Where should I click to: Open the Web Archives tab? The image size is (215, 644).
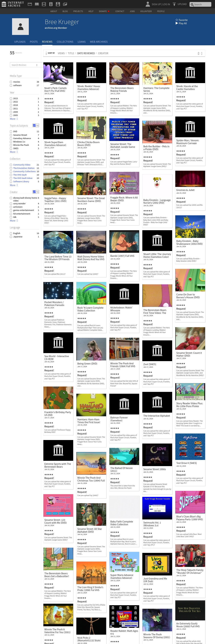coord(99,42)
